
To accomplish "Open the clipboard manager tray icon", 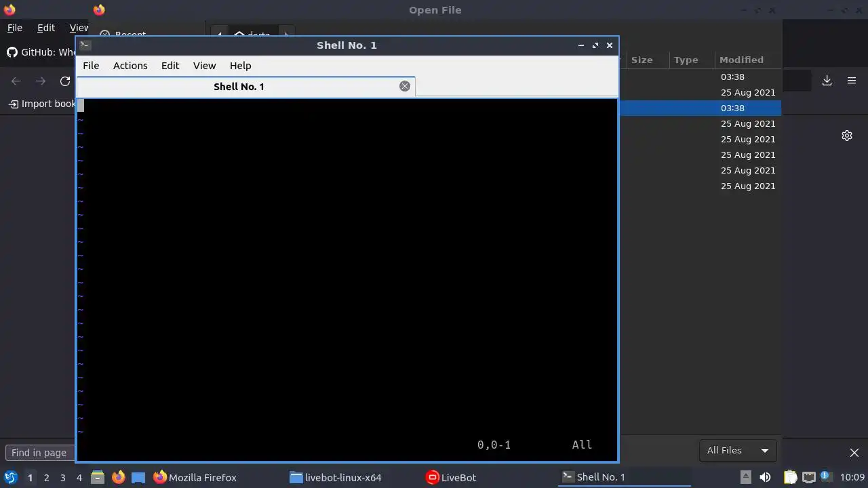I will pyautogui.click(x=790, y=477).
